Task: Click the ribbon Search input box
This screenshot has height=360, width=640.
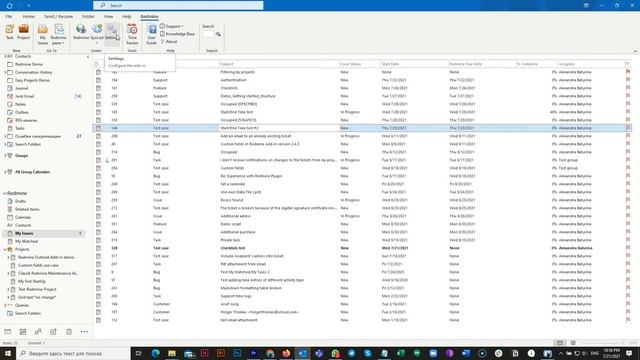Action: coord(208,34)
